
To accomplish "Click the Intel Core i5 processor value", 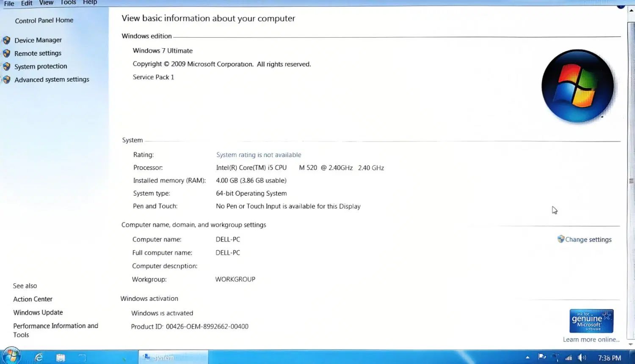I will pos(300,168).
